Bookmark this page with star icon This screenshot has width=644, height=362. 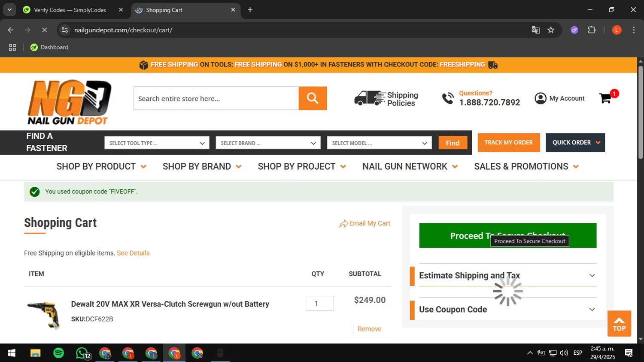(x=551, y=30)
